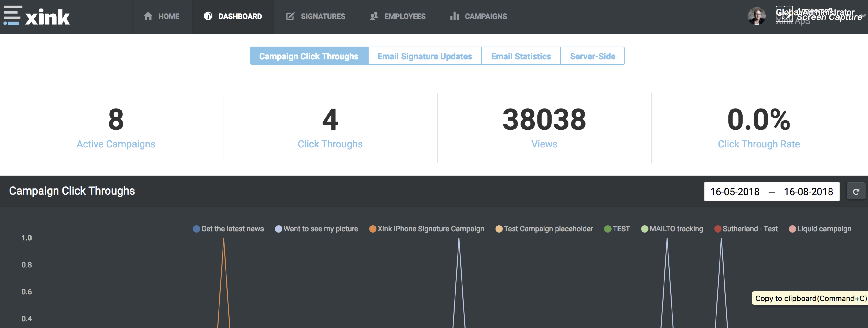This screenshot has width=868, height=328.
Task: Click the Copy to clipboard tooltip
Action: coord(810,298)
